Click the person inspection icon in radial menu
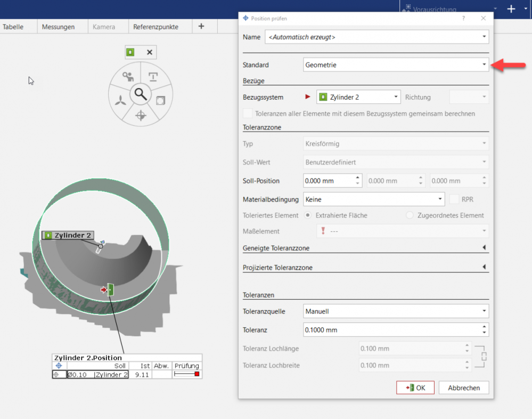This screenshot has width=532, height=419. tap(128, 77)
